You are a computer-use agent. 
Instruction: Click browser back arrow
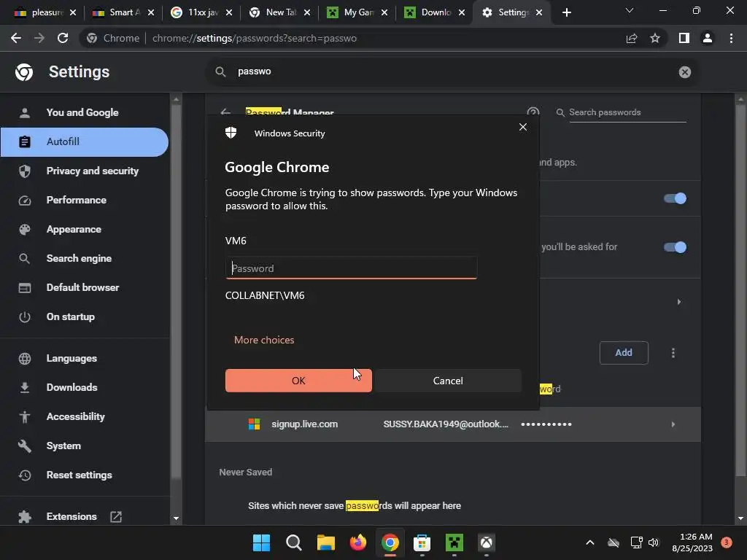click(16, 38)
